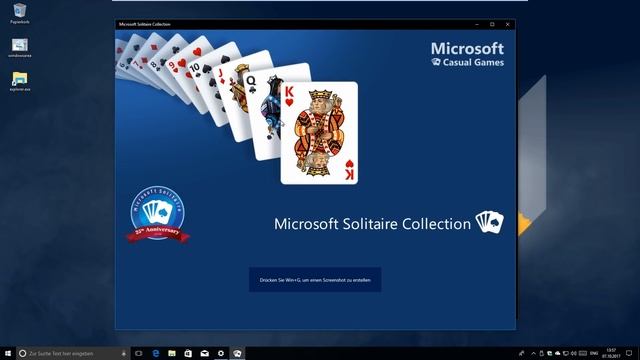
Task: Open the network status tray icon
Action: point(566,353)
